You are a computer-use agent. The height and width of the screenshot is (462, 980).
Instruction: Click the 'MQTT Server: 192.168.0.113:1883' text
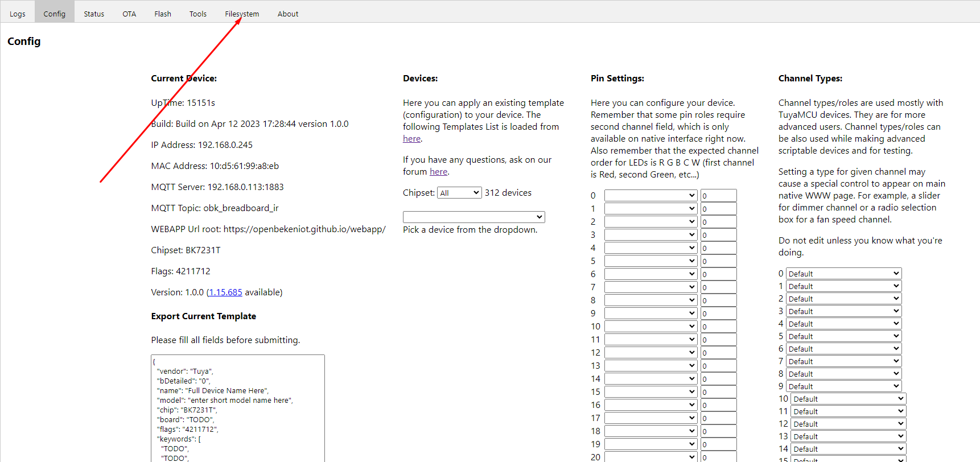point(217,187)
